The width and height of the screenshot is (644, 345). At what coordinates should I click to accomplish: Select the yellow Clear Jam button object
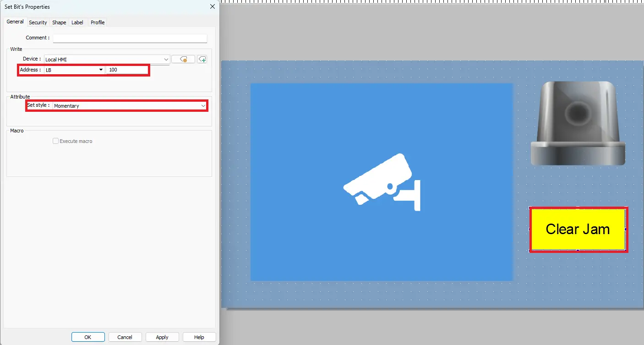[578, 229]
